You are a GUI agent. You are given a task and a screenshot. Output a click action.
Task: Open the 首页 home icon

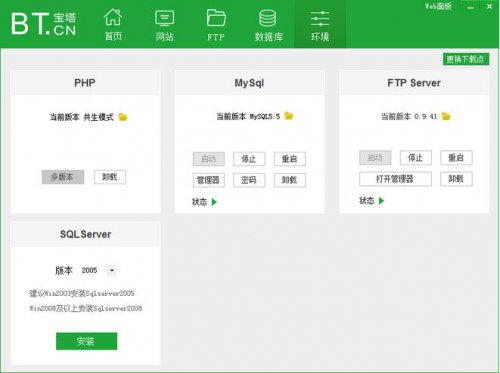click(113, 17)
